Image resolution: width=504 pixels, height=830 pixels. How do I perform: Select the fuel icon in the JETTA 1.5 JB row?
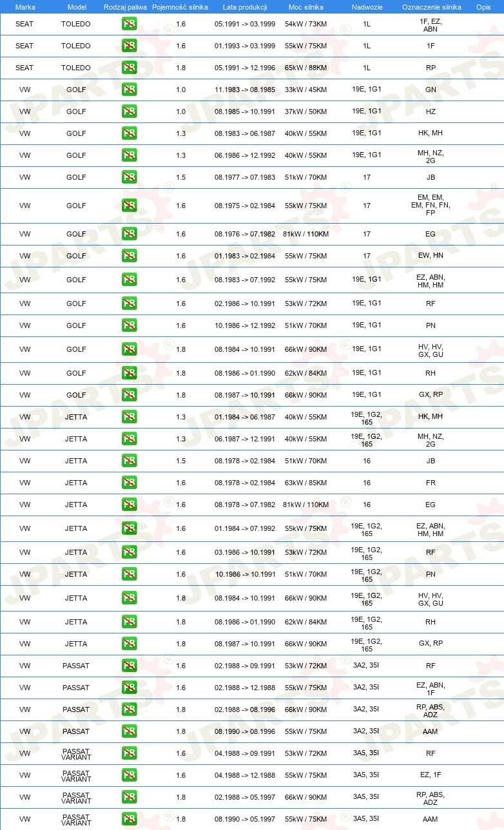click(x=129, y=461)
